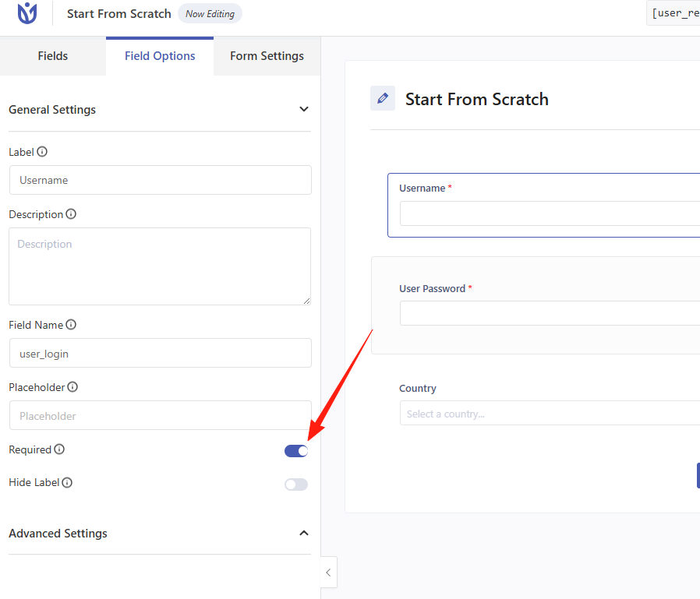Viewport: 700px width, 599px height.
Task: Click the pencil edit icon beside form title
Action: [383, 99]
